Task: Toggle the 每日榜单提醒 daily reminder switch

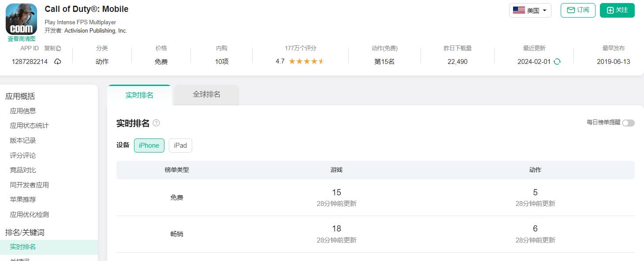Action: pyautogui.click(x=628, y=123)
